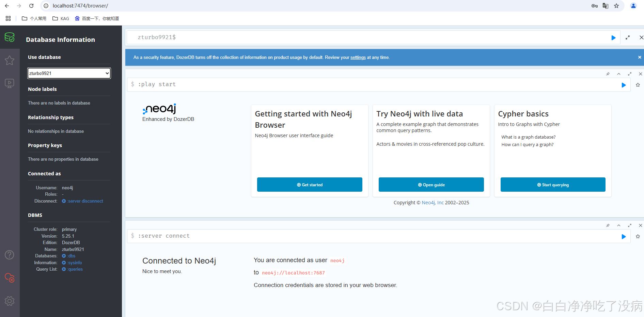644x317 pixels.
Task: Open the 百度一下 bookmark
Action: click(x=97, y=18)
